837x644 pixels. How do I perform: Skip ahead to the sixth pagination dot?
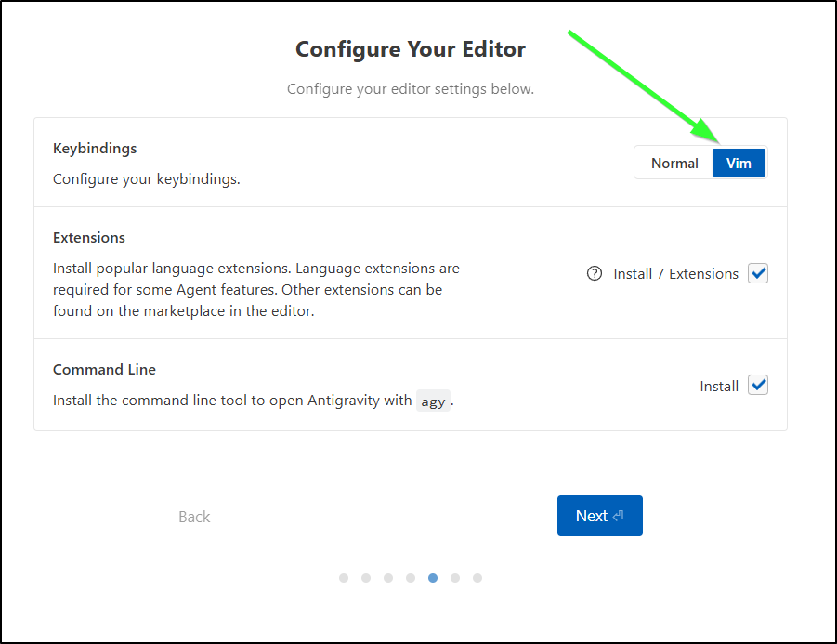tap(455, 578)
